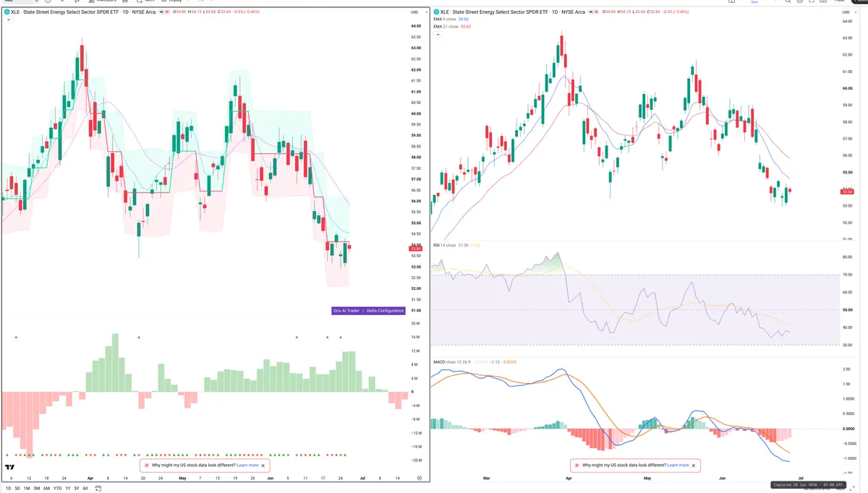Open Learn more link in left chart notice
868x493 pixels.
pos(247,466)
